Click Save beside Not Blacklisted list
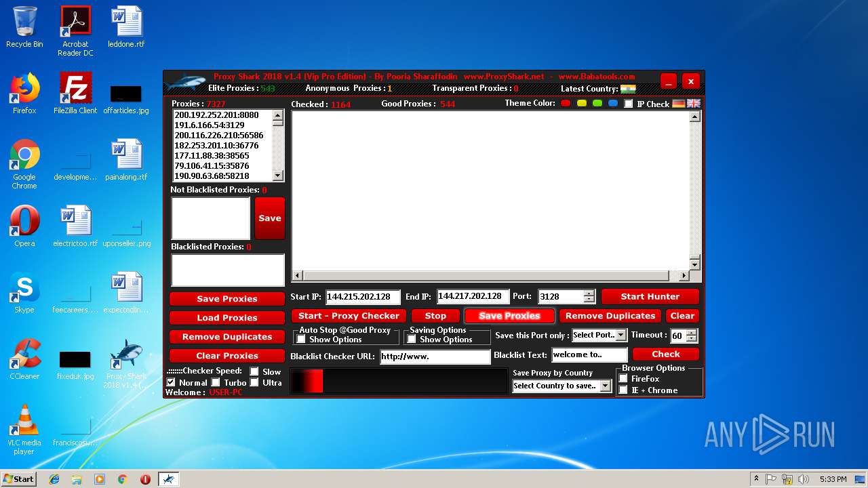 (x=270, y=218)
